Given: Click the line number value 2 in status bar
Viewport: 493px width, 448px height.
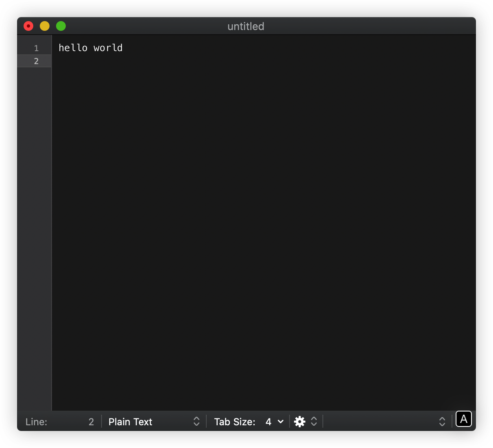Looking at the screenshot, I should 91,422.
